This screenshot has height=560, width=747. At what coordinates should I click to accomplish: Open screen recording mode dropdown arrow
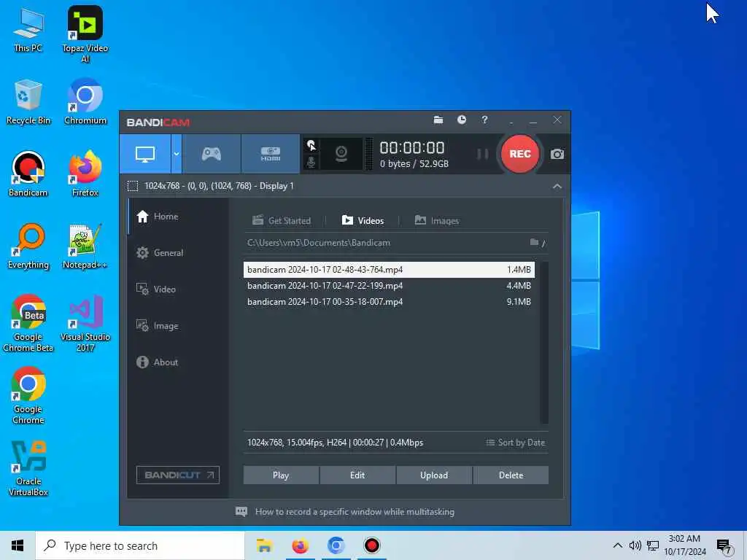tap(177, 154)
